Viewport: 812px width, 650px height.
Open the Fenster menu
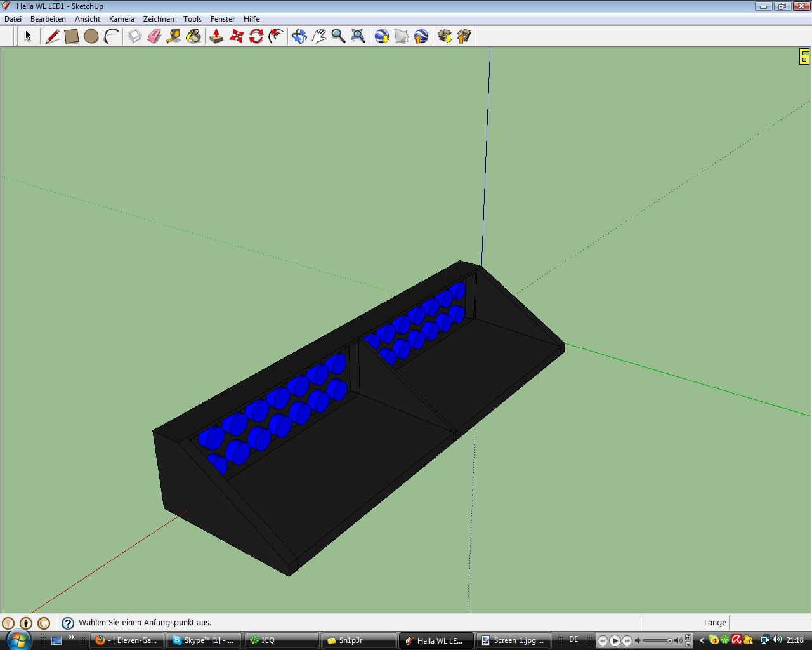223,19
